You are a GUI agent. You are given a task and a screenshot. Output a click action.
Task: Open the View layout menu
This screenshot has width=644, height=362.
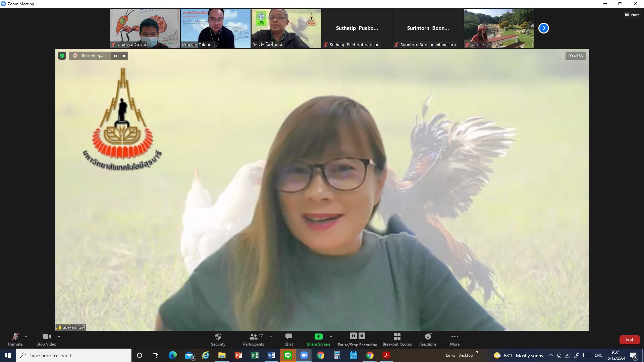tap(632, 14)
